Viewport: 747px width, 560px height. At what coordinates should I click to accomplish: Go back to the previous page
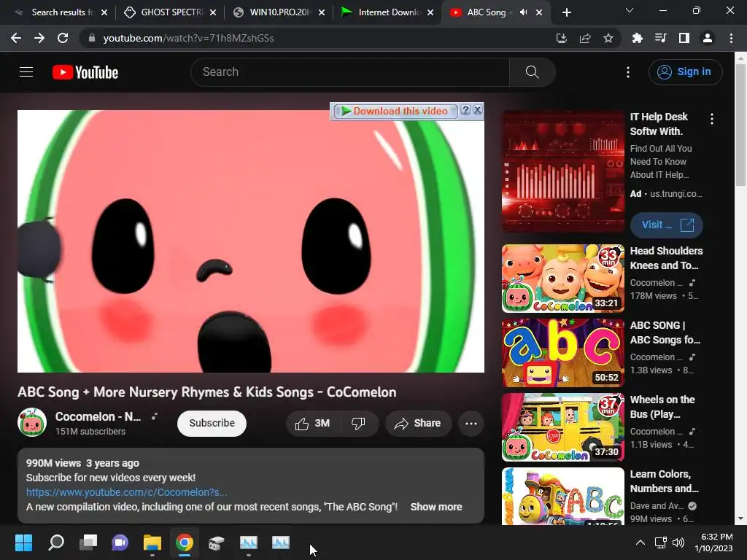pyautogui.click(x=16, y=38)
